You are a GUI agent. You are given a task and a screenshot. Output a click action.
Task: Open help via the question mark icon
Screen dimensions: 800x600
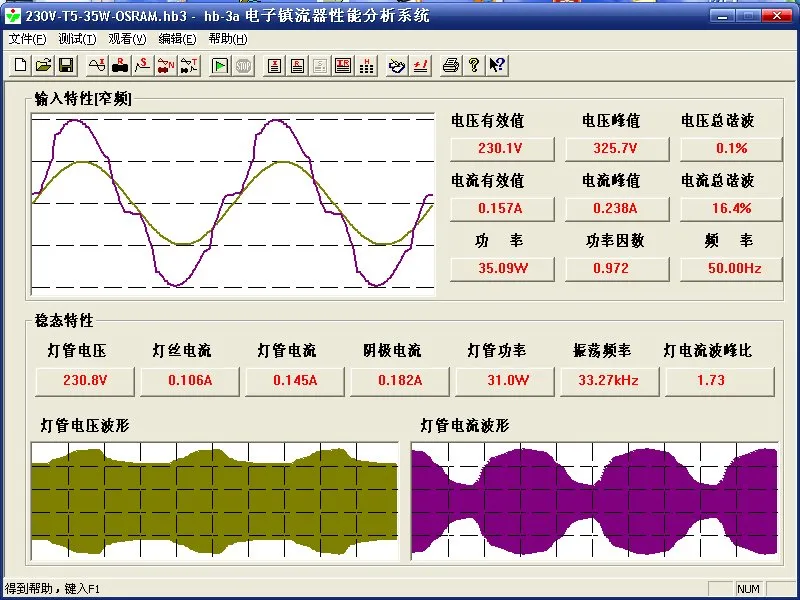coord(474,65)
